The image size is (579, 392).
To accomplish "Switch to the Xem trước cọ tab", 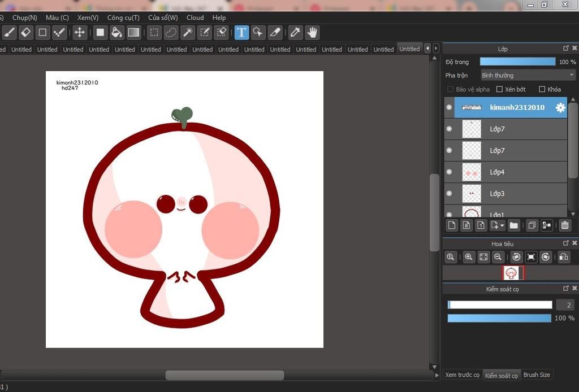I will (x=462, y=374).
